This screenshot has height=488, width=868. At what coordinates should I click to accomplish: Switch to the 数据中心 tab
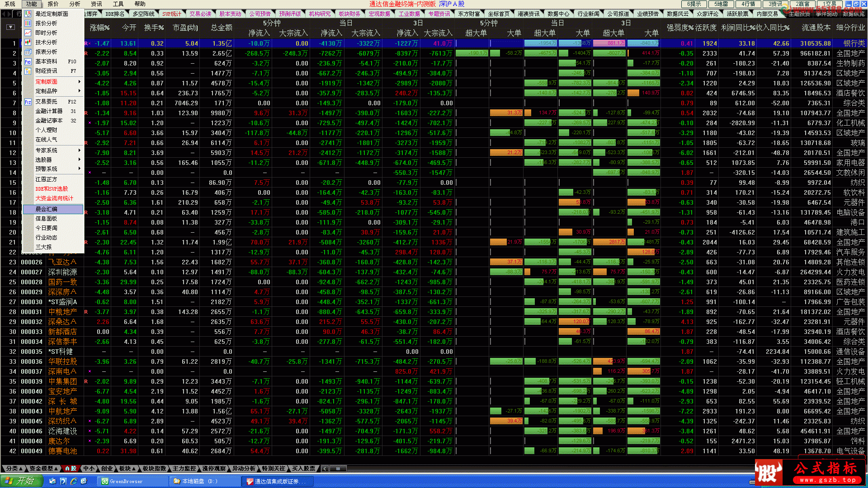pos(558,14)
